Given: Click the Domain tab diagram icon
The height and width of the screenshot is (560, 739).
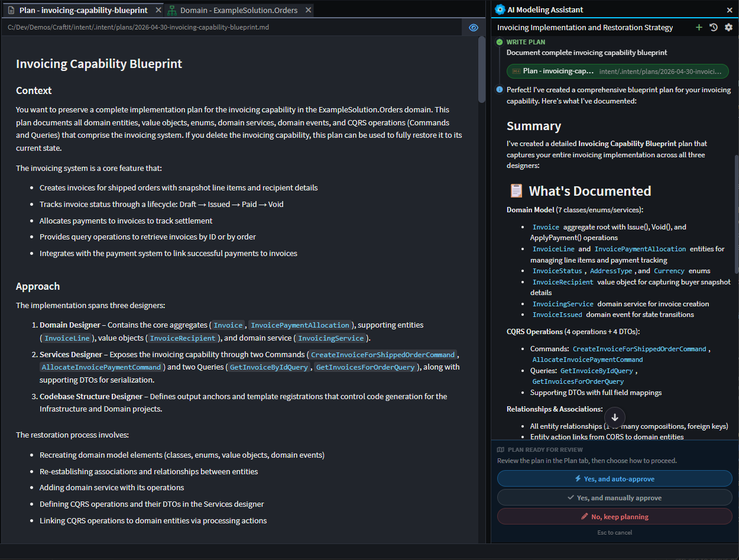Looking at the screenshot, I should tap(172, 10).
